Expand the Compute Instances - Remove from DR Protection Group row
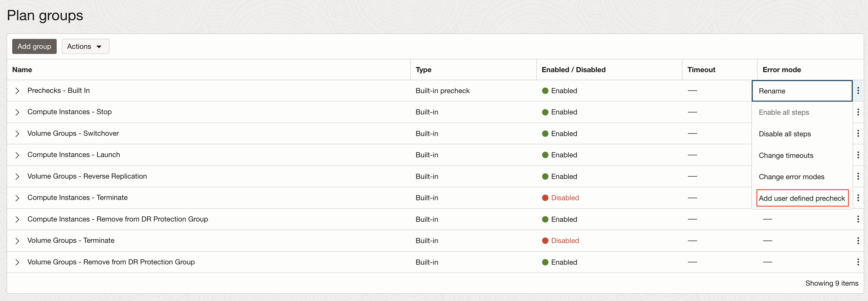 [18, 219]
